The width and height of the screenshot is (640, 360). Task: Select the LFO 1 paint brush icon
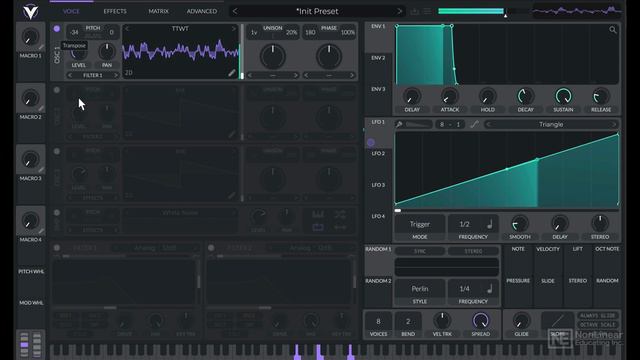coord(399,124)
